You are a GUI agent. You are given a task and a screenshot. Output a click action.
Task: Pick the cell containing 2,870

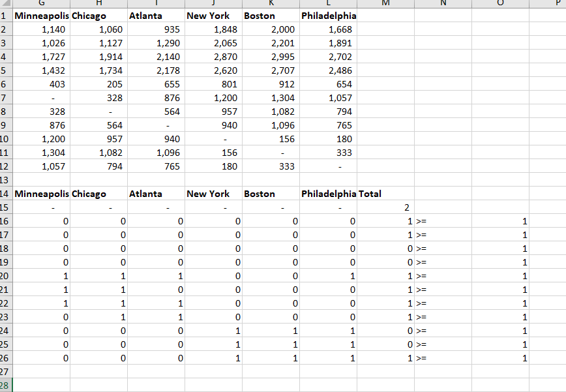(213, 57)
